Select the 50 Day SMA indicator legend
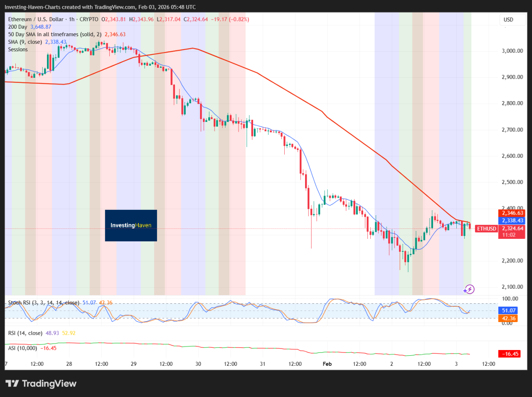 click(54, 35)
